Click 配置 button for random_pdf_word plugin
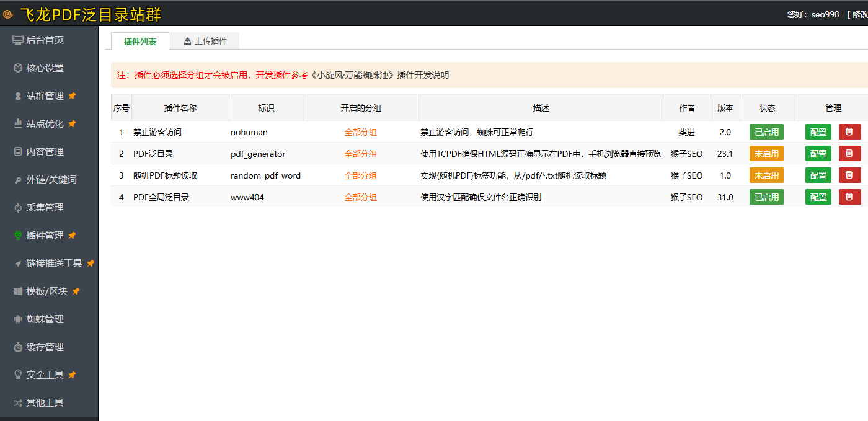The image size is (868, 421). (818, 175)
